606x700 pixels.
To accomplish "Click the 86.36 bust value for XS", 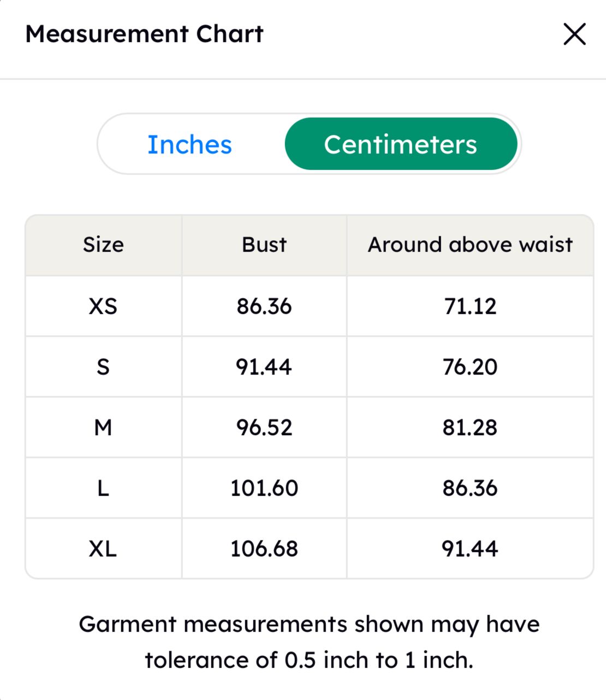I will coord(264,306).
